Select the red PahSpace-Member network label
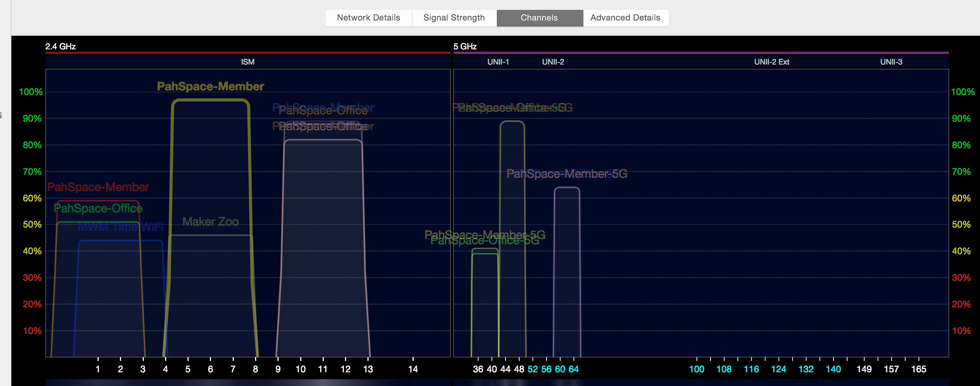Screen dimensions: 980x386 98,187
